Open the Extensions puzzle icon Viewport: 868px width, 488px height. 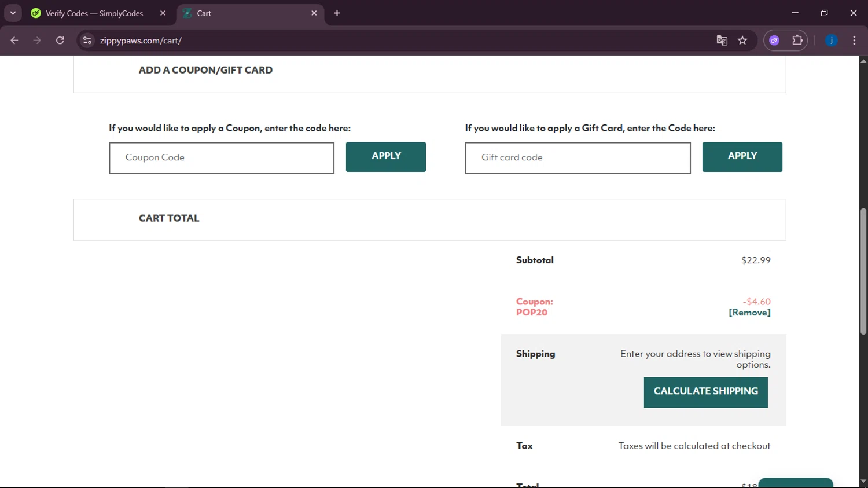tap(797, 41)
